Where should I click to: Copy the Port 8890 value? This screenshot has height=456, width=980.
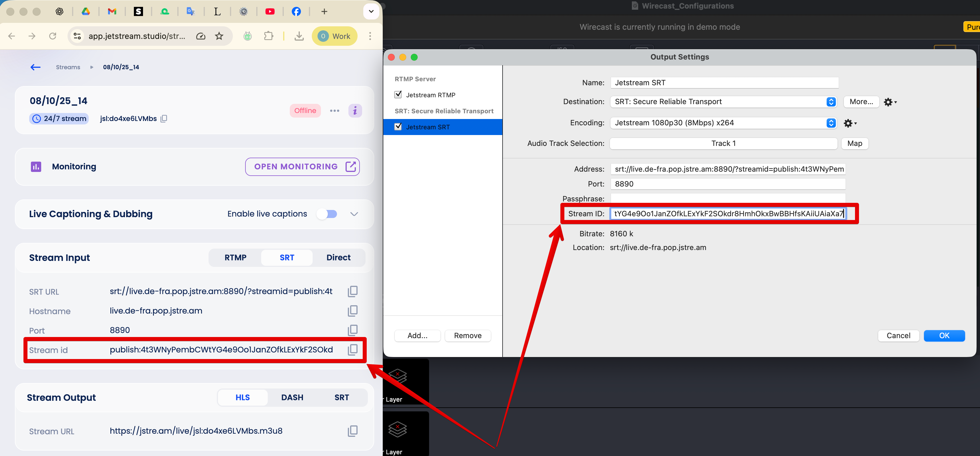(352, 330)
